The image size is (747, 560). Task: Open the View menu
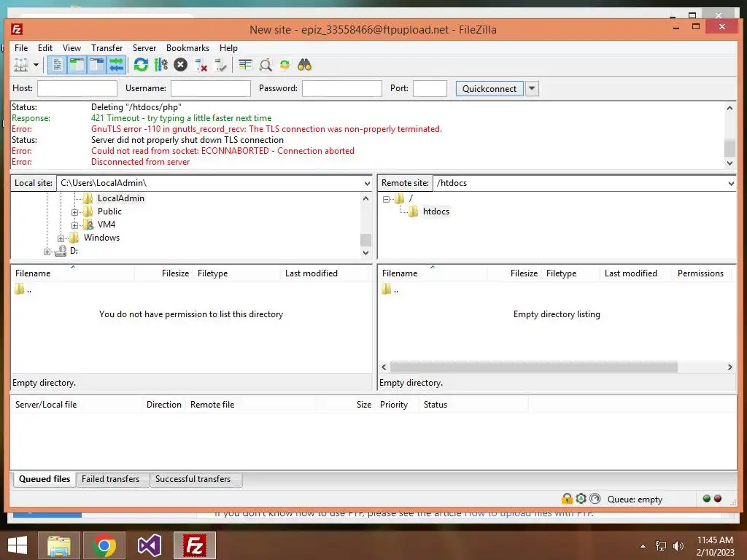[x=71, y=47]
